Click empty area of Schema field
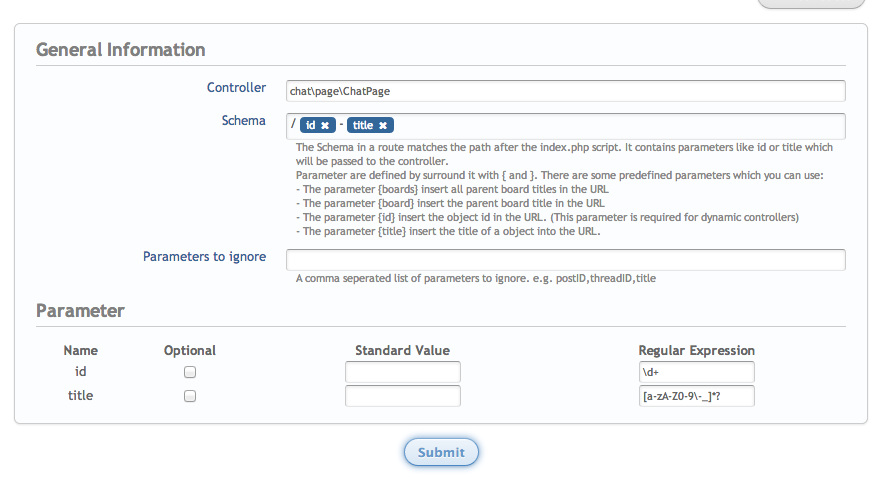Viewport: 882px width, 478px height. pos(620,125)
